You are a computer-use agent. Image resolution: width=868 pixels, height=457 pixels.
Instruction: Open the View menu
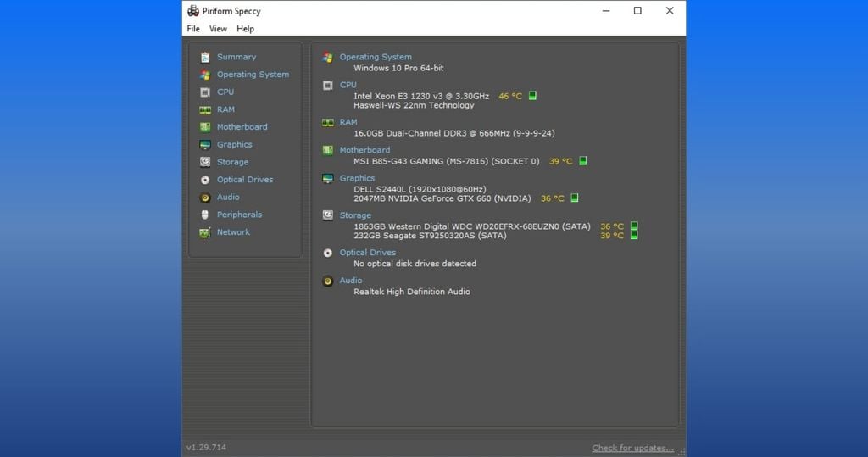[218, 29]
